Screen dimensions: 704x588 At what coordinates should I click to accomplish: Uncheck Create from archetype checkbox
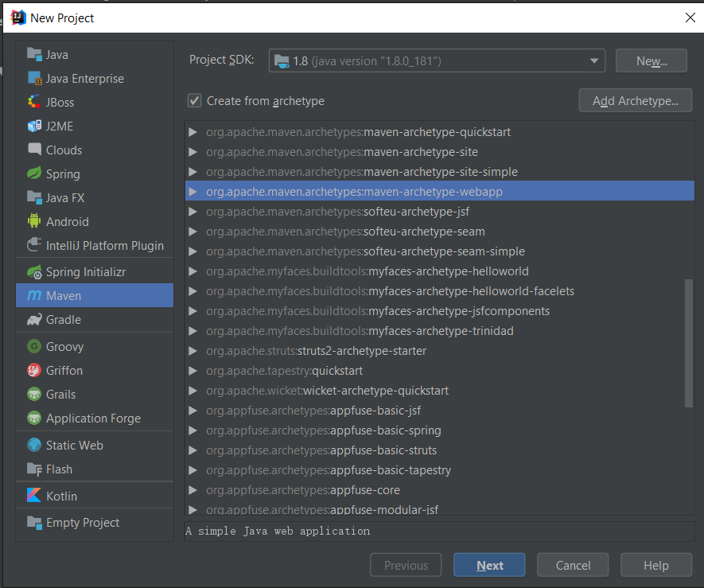pos(194,101)
